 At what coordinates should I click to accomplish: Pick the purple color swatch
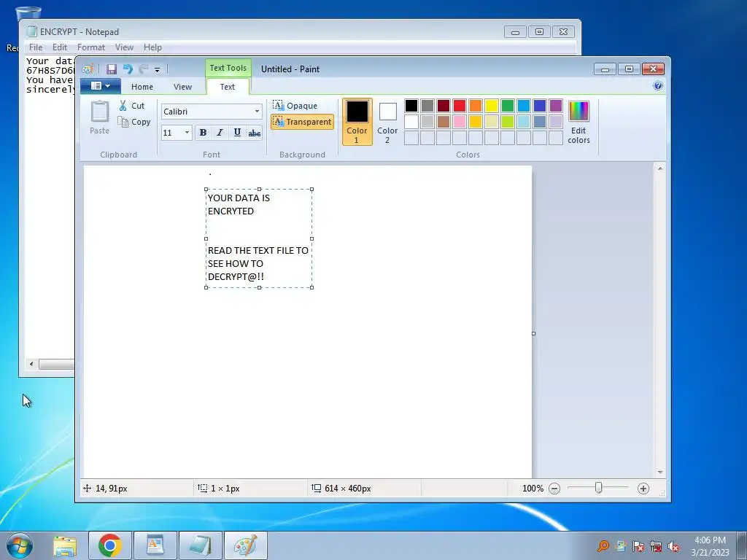pos(555,106)
